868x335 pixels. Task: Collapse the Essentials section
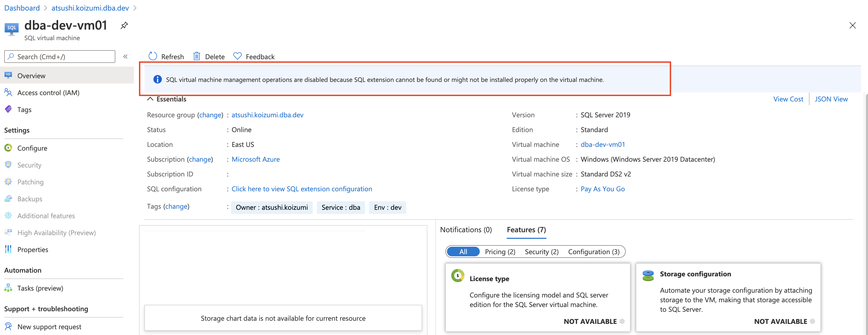coord(150,99)
